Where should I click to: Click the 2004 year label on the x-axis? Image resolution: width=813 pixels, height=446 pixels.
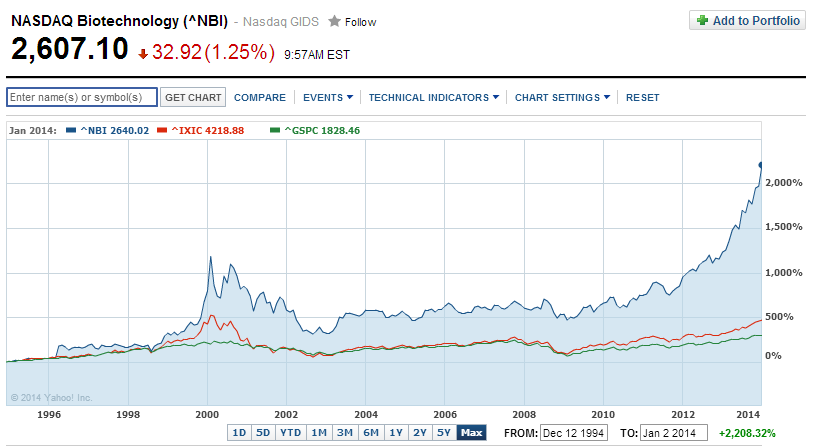[366, 414]
